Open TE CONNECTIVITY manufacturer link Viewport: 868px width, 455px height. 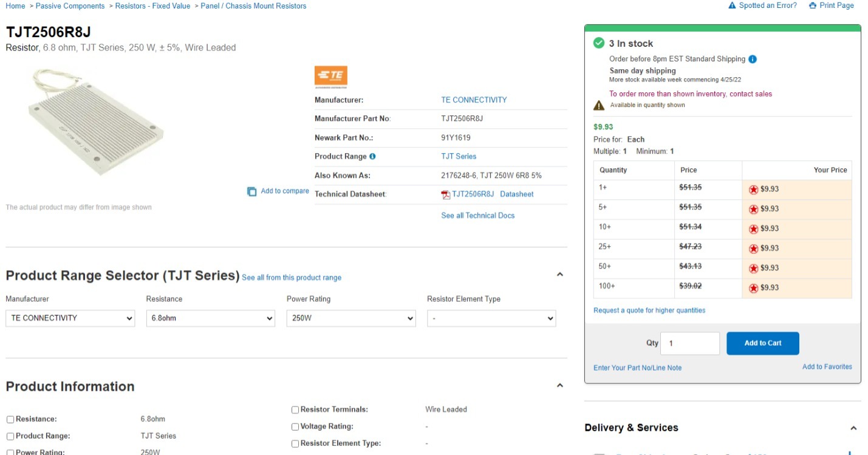474,100
